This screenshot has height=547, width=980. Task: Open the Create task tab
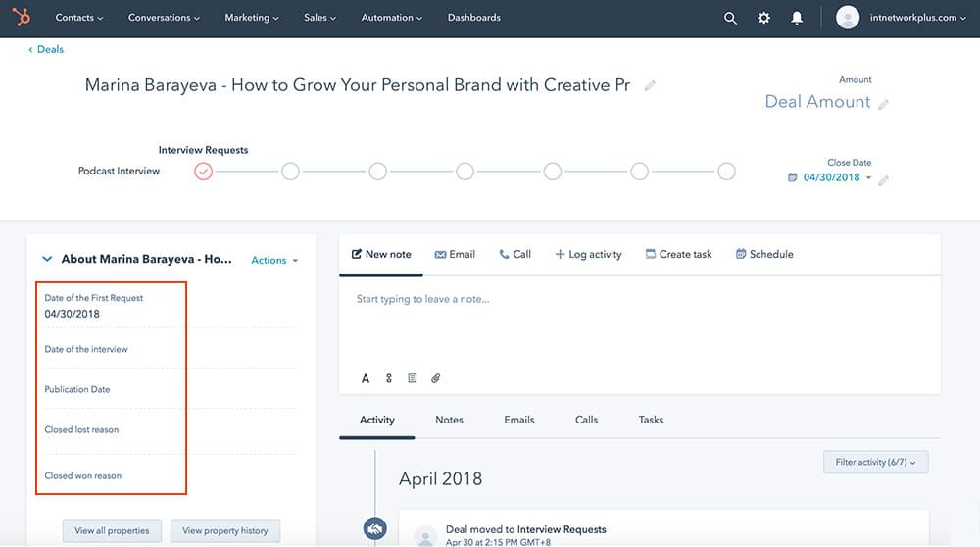click(x=679, y=255)
